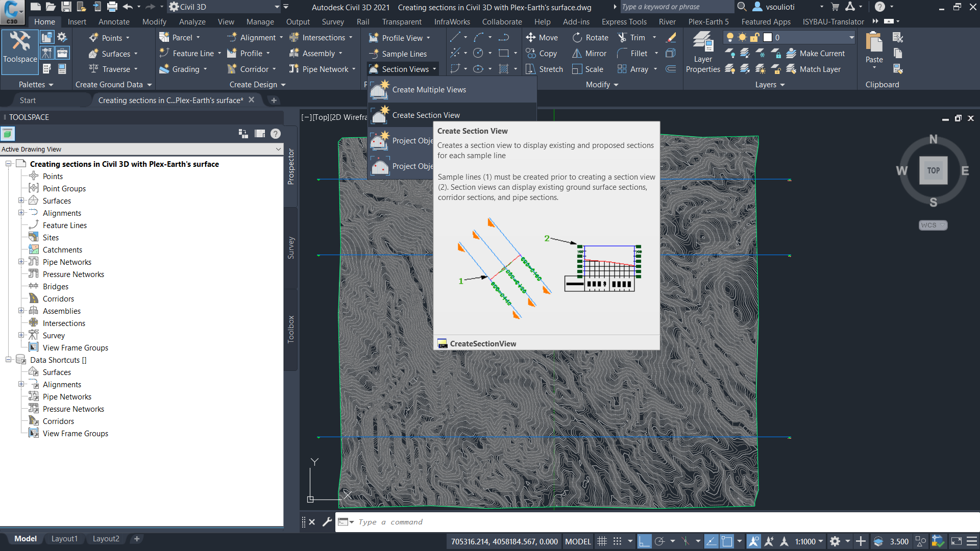Select Create Multiple Views icon

[x=379, y=90]
